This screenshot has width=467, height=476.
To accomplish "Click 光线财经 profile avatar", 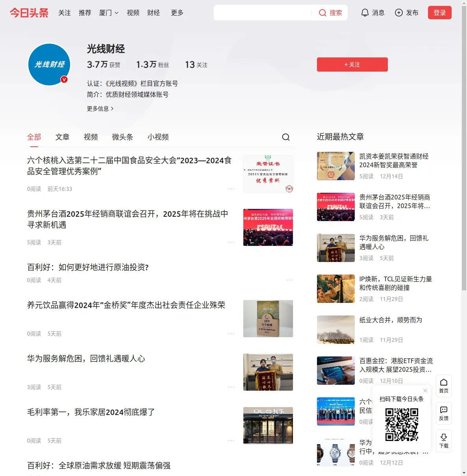I will [49, 65].
